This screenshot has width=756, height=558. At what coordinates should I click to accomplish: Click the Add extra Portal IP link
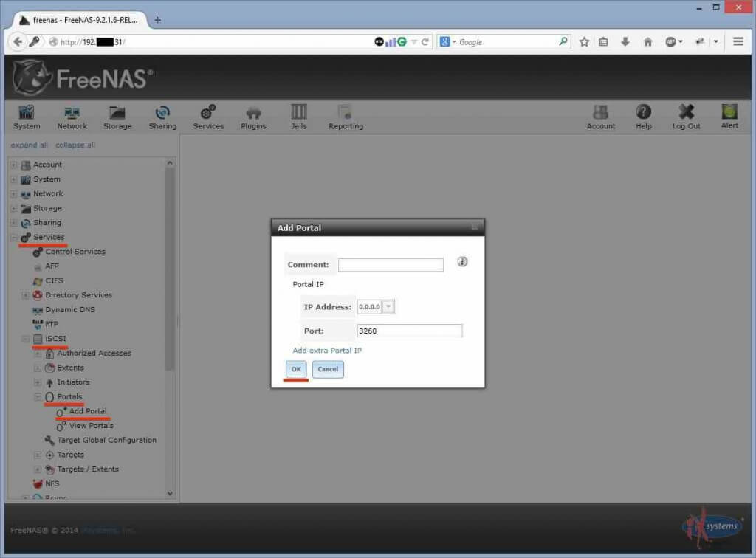click(x=327, y=351)
